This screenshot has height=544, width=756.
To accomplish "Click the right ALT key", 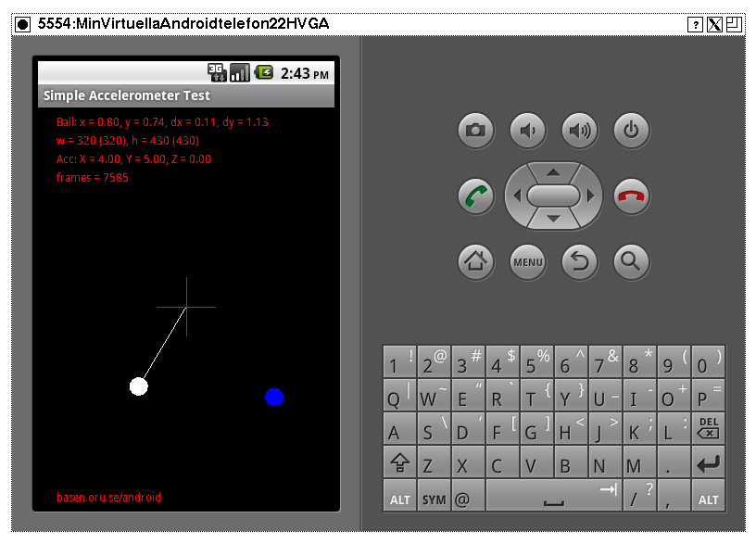I will coord(708,495).
